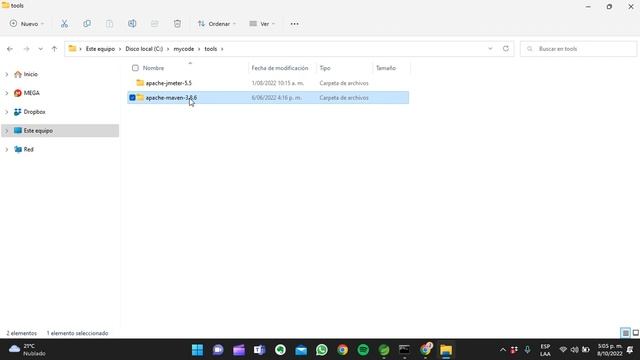Open the three-dots See more menu

[x=294, y=24]
